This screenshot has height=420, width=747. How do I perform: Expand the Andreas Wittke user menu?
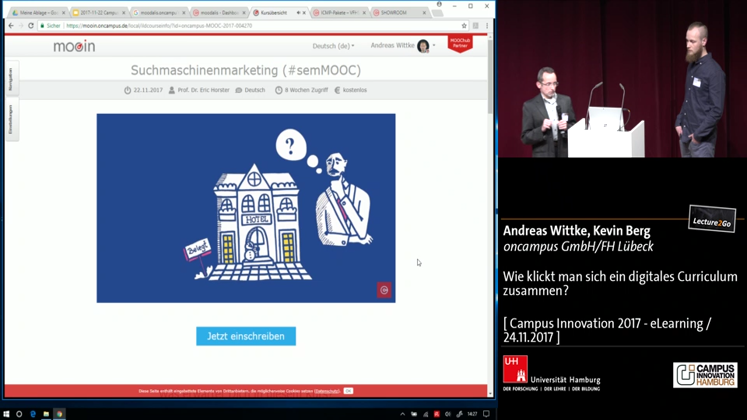pyautogui.click(x=394, y=46)
